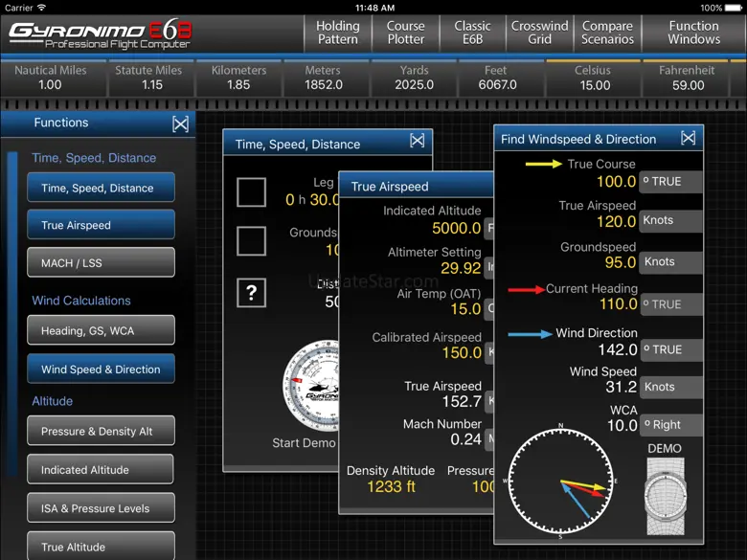Tap the Celsius conversion field
747x560 pixels.
[594, 78]
